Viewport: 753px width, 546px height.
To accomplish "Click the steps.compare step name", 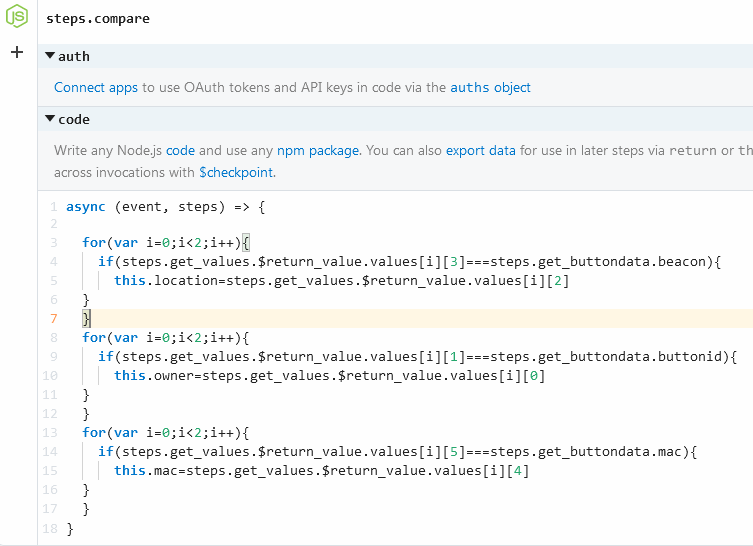I will [x=98, y=19].
